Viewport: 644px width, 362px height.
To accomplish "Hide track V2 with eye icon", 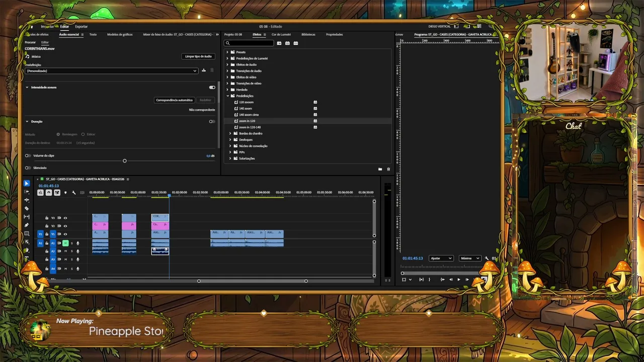I will pyautogui.click(x=65, y=226).
